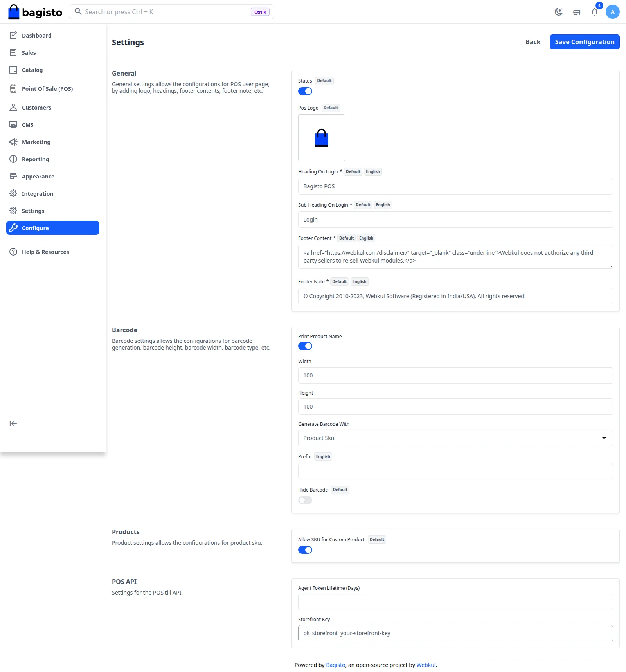
Task: Toggle the POS Status switch
Action: pyautogui.click(x=305, y=91)
